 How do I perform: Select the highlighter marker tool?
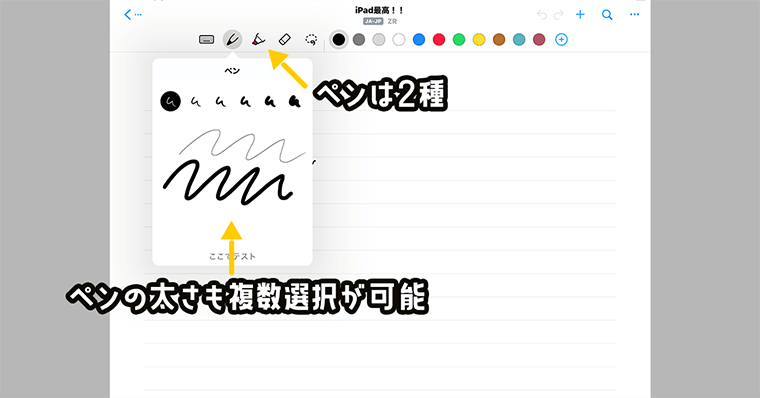click(258, 40)
